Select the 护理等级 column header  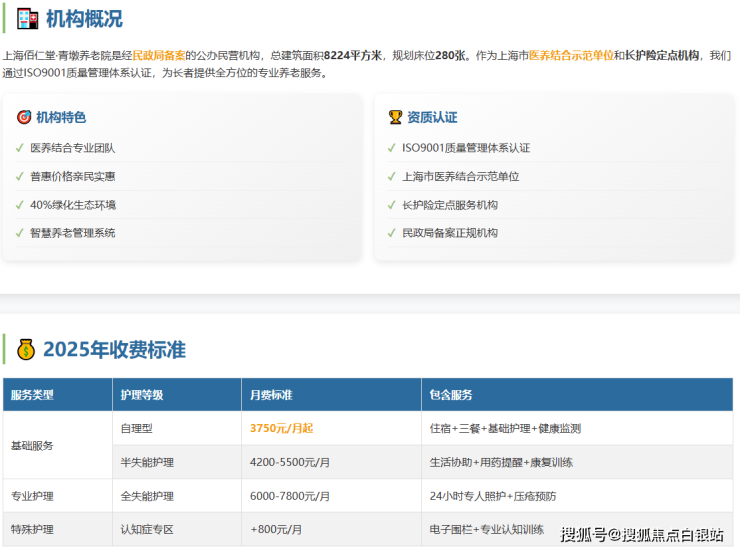point(141,395)
